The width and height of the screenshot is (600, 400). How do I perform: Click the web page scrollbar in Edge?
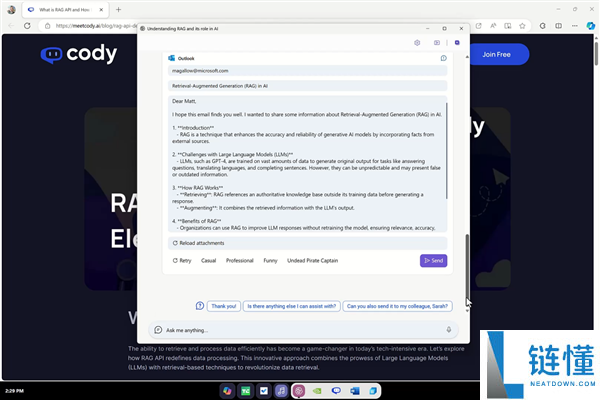[x=596, y=54]
